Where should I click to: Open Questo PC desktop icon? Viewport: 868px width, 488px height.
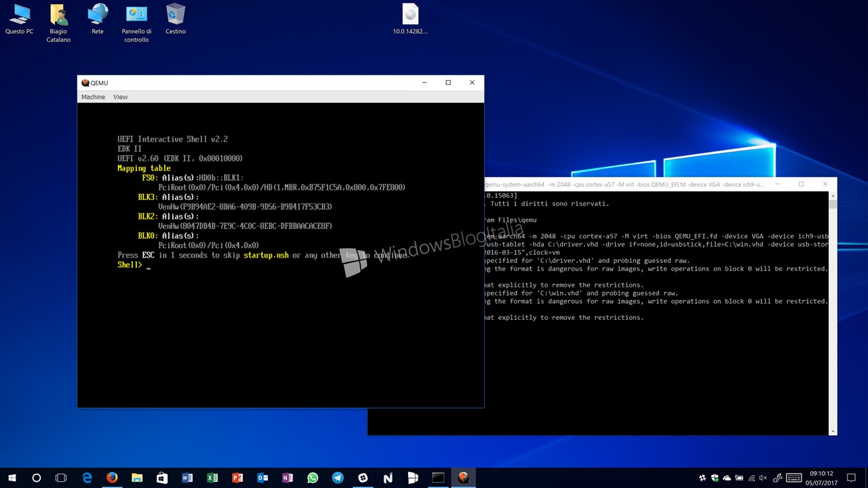click(19, 19)
